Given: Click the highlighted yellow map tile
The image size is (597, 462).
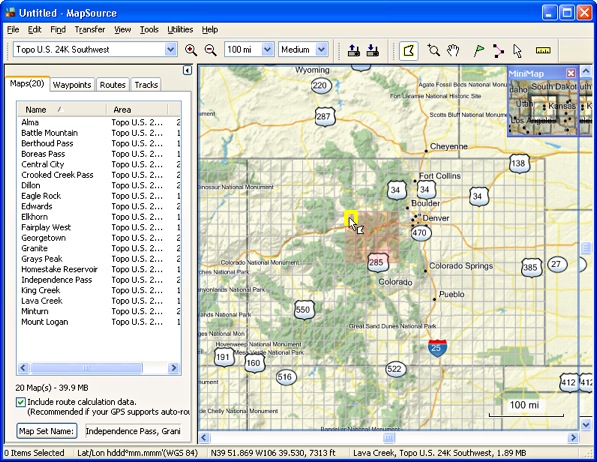Looking at the screenshot, I should pos(350,218).
